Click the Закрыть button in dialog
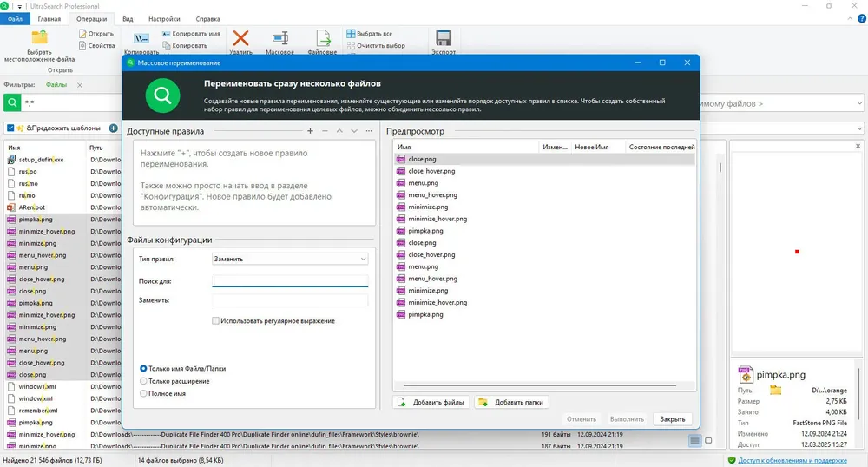The width and height of the screenshot is (868, 467). [672, 419]
